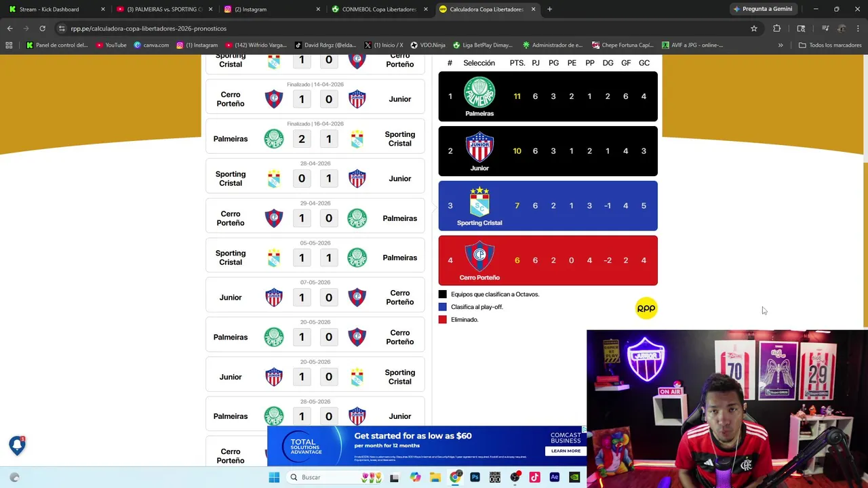868x488 pixels.
Task: Open the NVIDIA app in the taskbar
Action: pyautogui.click(x=574, y=477)
